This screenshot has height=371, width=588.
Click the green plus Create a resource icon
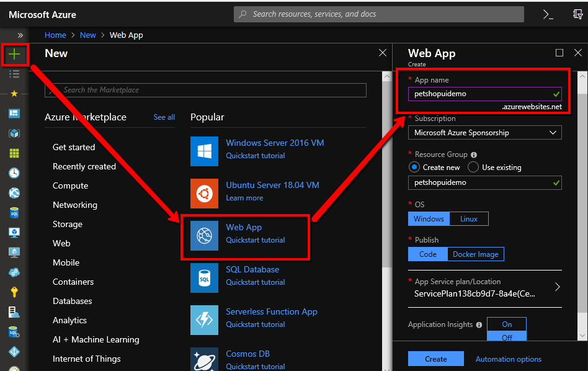point(14,55)
